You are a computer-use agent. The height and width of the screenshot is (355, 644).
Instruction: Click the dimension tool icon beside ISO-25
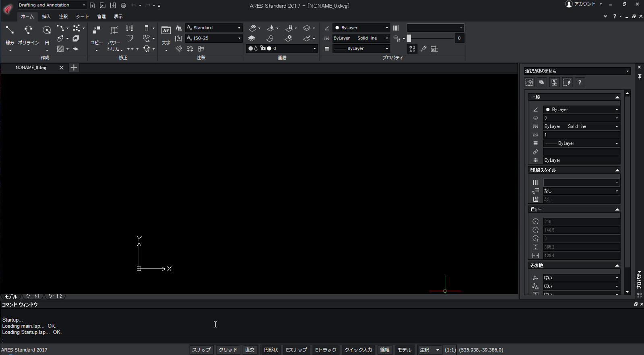click(179, 38)
